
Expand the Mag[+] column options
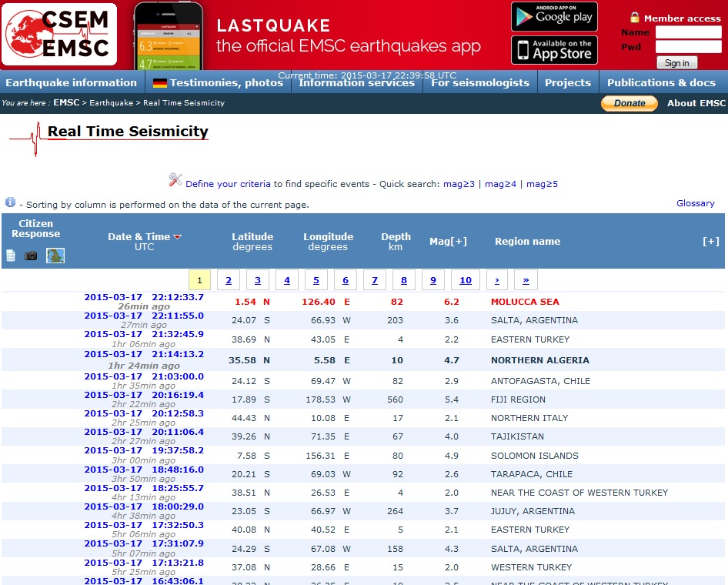pos(448,242)
